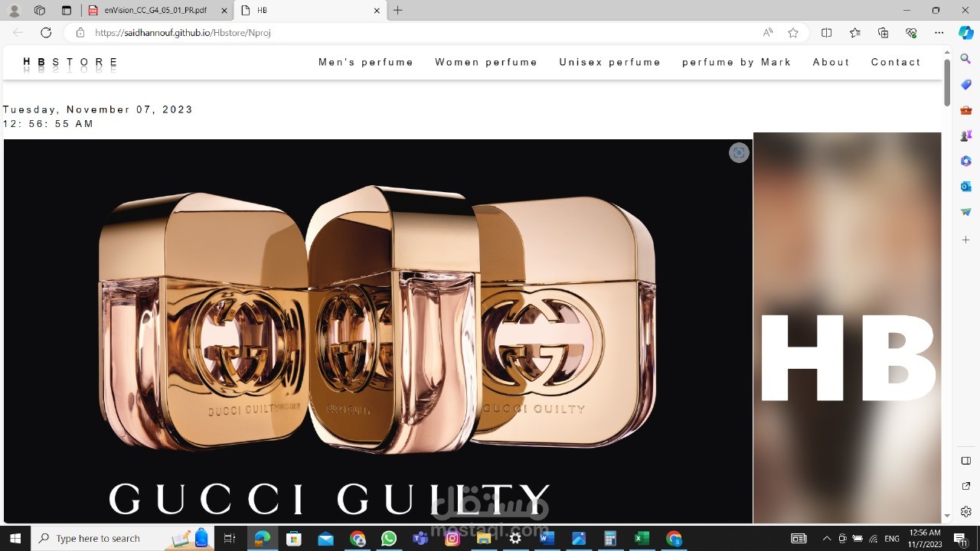Close the enVision PDF tab
The image size is (980, 551).
click(x=223, y=11)
